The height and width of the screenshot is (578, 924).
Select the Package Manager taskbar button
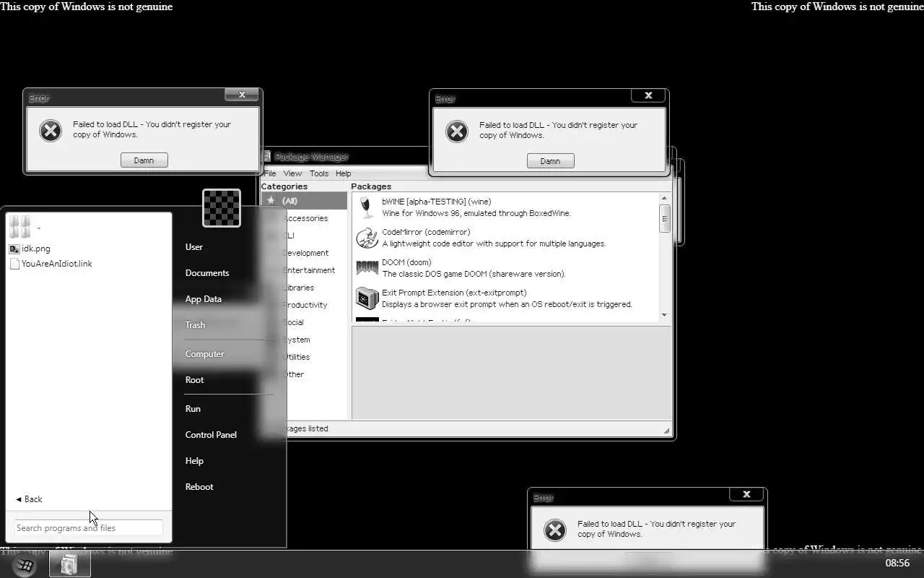(69, 564)
